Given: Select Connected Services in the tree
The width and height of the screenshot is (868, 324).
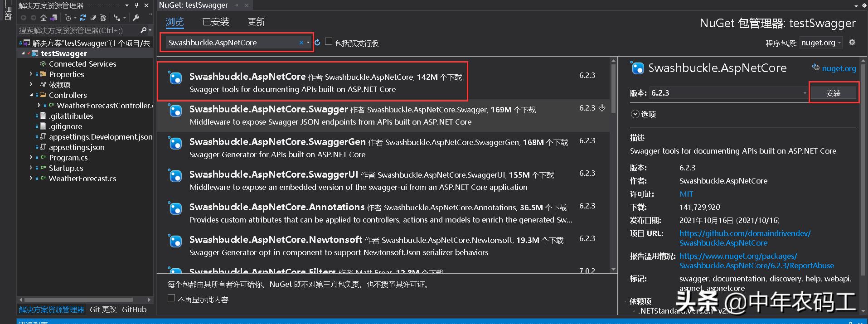Looking at the screenshot, I should [82, 64].
